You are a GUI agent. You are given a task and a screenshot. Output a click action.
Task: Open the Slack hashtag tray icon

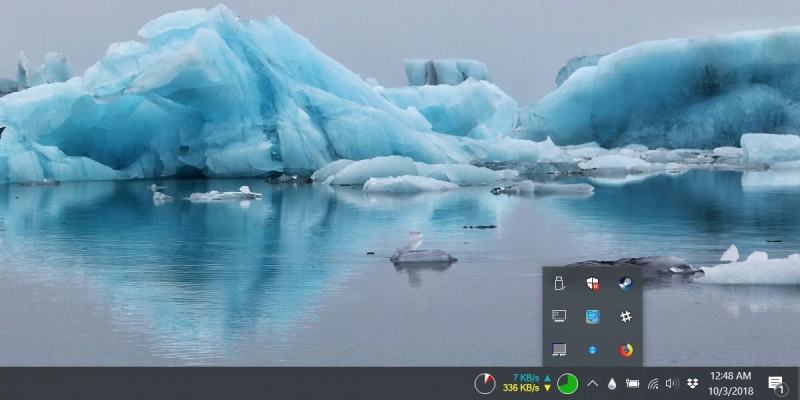(x=626, y=316)
